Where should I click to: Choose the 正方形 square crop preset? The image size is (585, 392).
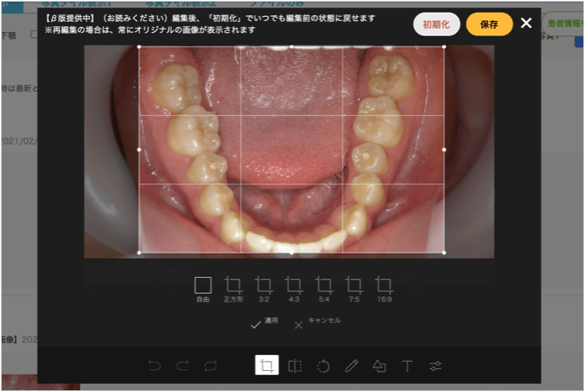[233, 288]
